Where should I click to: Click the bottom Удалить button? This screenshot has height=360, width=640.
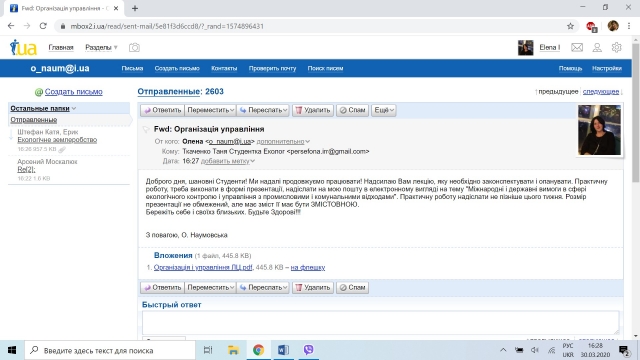(313, 287)
